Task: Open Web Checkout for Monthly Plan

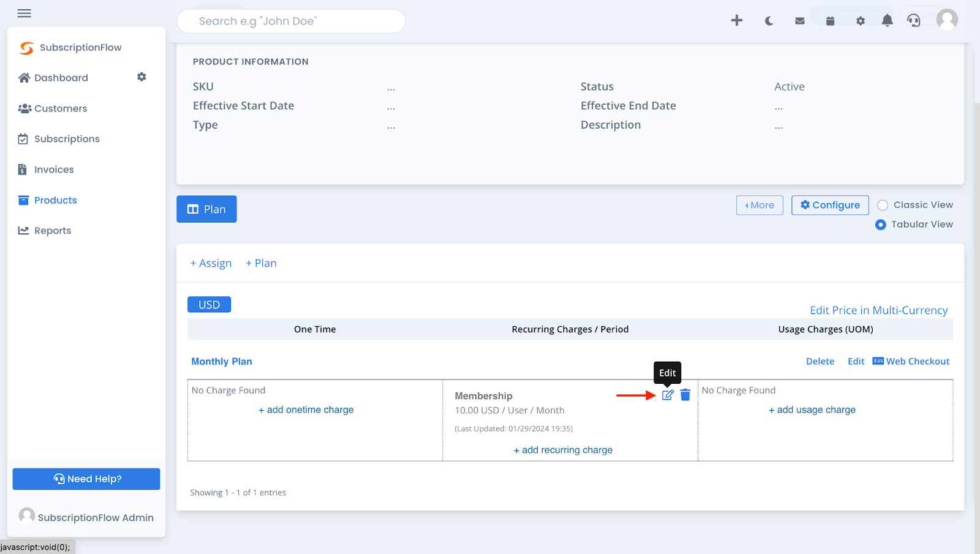Action: 911,361
